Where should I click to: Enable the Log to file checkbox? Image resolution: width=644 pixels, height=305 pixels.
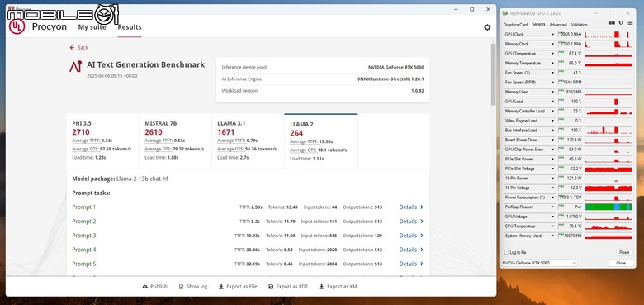point(506,252)
